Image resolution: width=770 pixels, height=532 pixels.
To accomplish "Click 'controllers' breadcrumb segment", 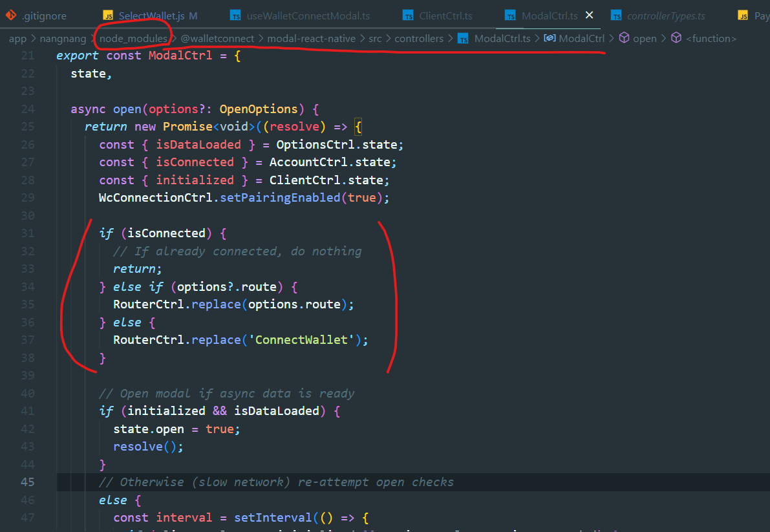I will (419, 38).
